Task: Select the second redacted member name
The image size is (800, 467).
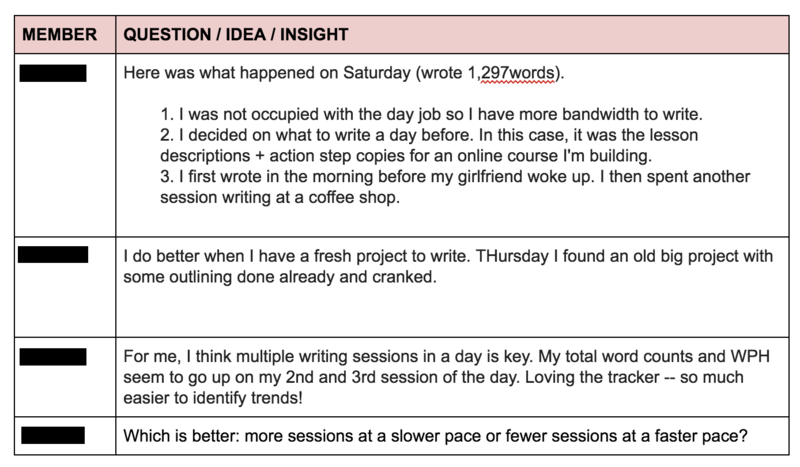Action: (x=53, y=254)
